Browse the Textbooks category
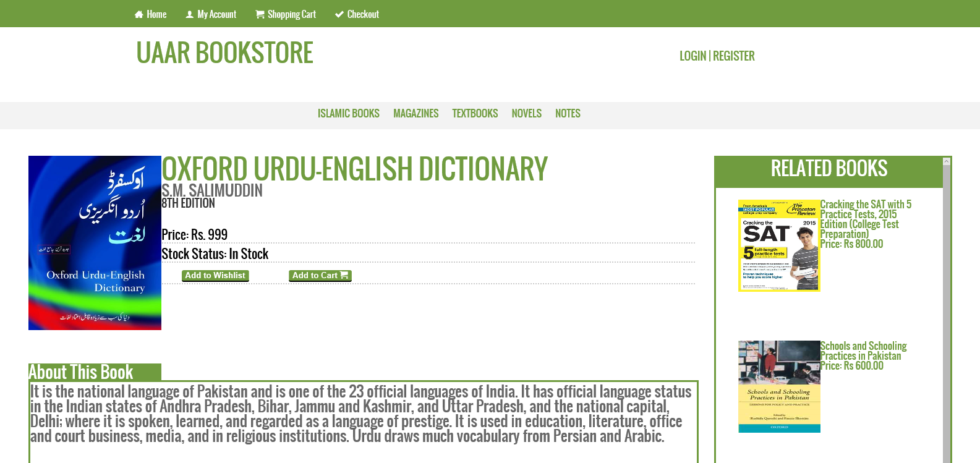 pyautogui.click(x=475, y=114)
